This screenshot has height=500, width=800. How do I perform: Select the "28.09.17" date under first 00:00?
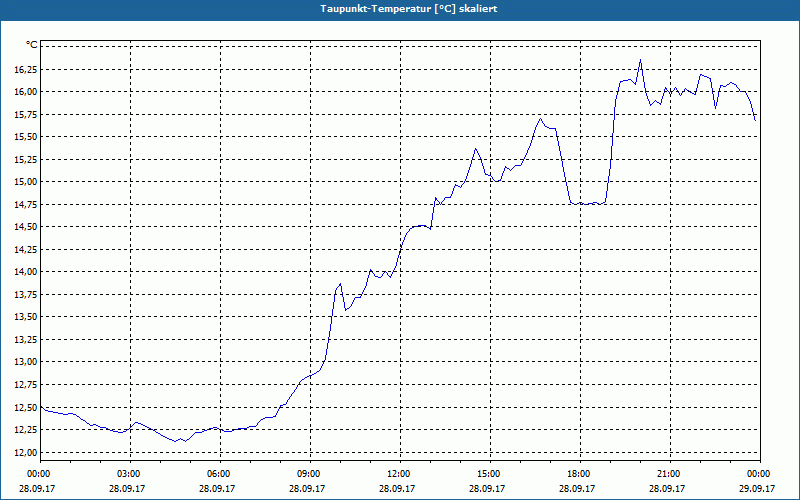[37, 488]
